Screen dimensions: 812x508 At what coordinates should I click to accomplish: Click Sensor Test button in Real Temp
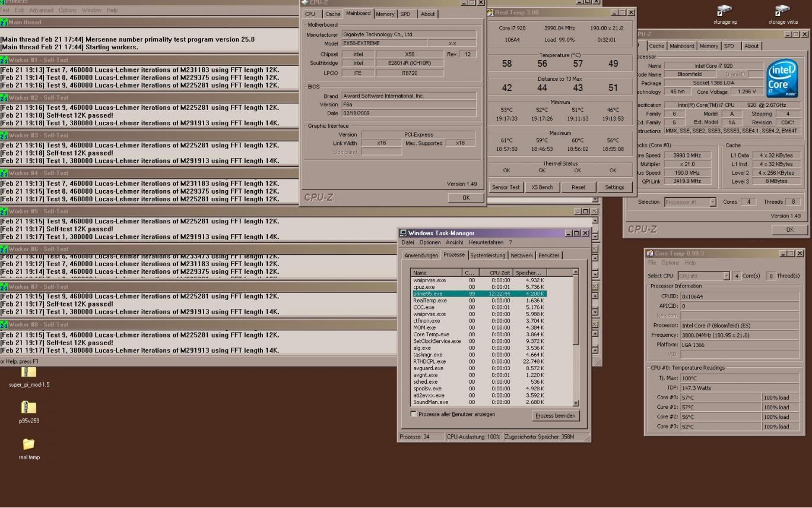[506, 187]
